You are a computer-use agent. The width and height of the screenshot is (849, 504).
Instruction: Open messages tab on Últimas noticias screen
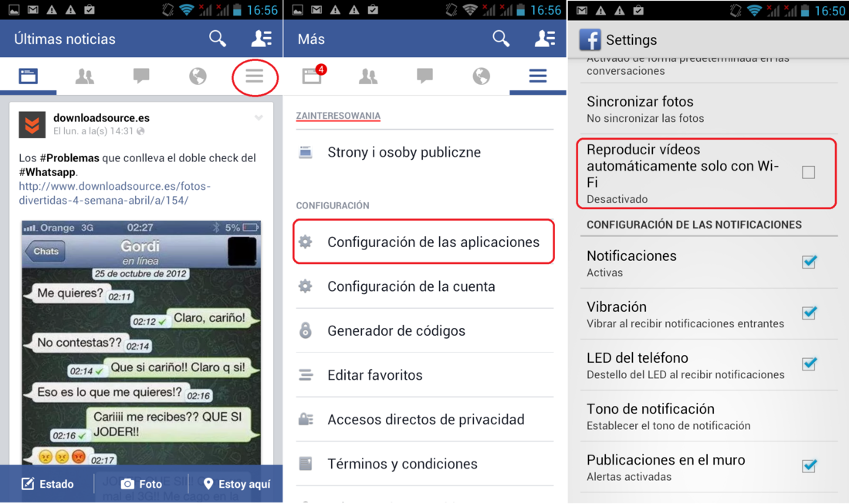tap(141, 76)
